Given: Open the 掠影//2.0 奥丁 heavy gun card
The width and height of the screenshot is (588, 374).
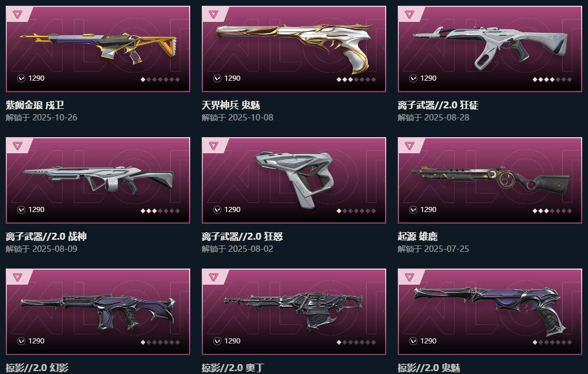Looking at the screenshot, I should click(294, 311).
